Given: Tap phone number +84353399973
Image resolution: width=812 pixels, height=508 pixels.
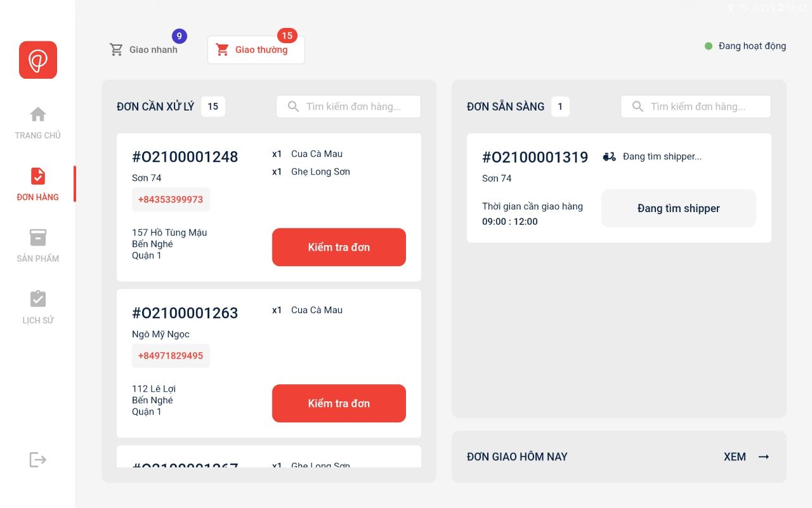Looking at the screenshot, I should click(x=171, y=199).
